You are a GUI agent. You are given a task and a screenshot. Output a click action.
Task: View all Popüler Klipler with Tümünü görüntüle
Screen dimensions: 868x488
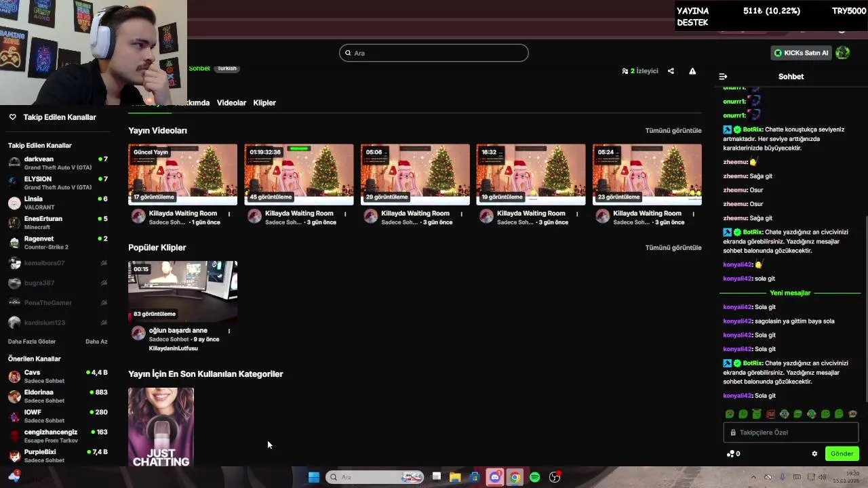coord(673,247)
